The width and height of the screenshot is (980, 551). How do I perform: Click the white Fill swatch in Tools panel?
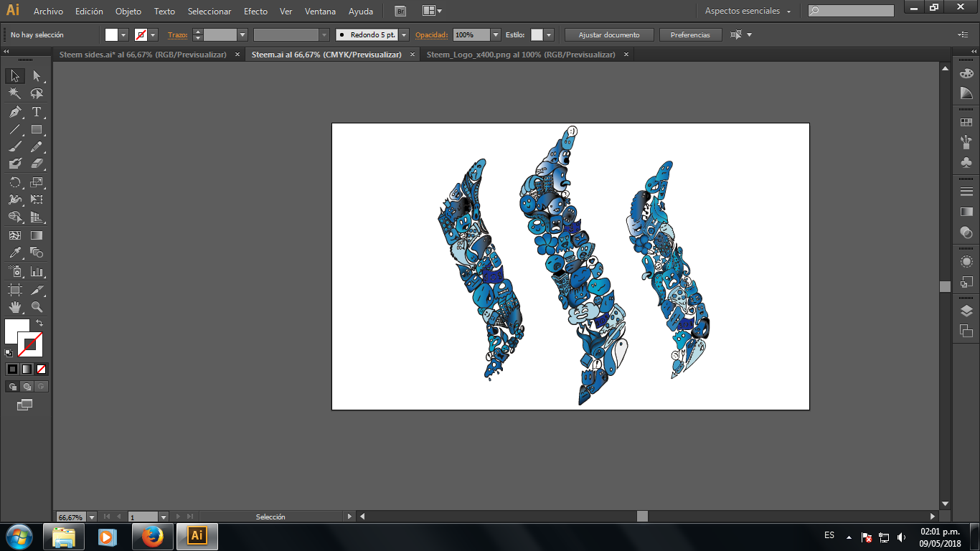pyautogui.click(x=17, y=331)
